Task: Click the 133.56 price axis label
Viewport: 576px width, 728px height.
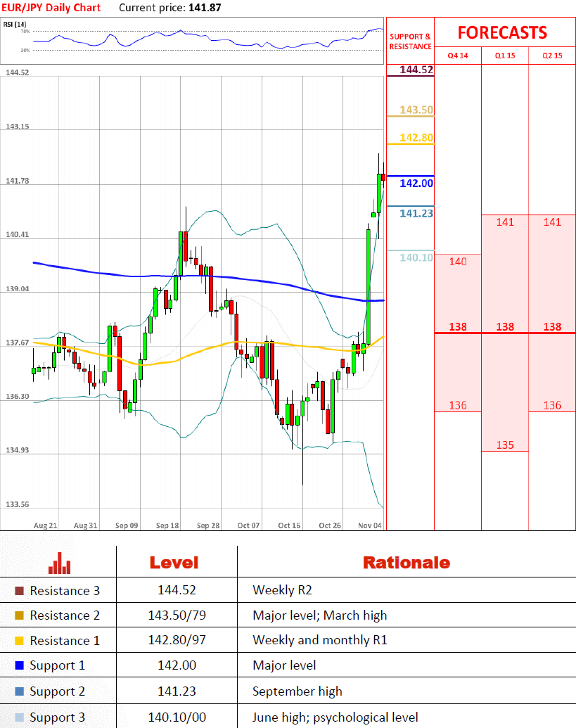Action: click(x=17, y=504)
